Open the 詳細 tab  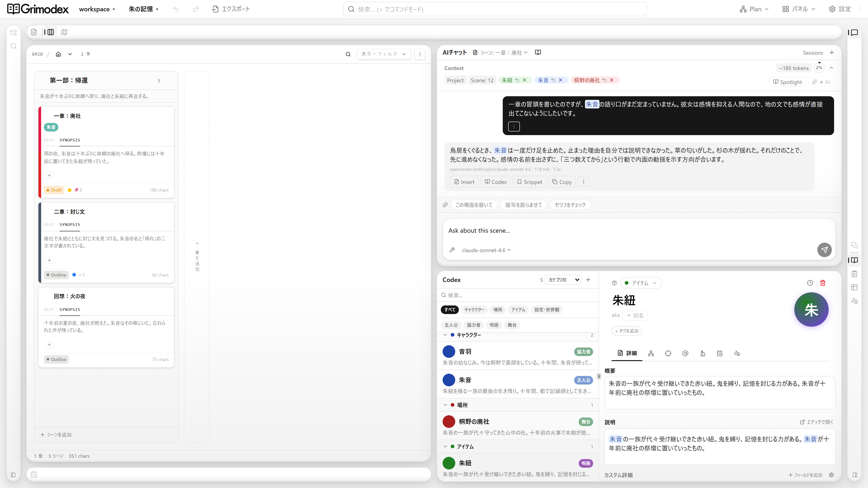tap(627, 353)
